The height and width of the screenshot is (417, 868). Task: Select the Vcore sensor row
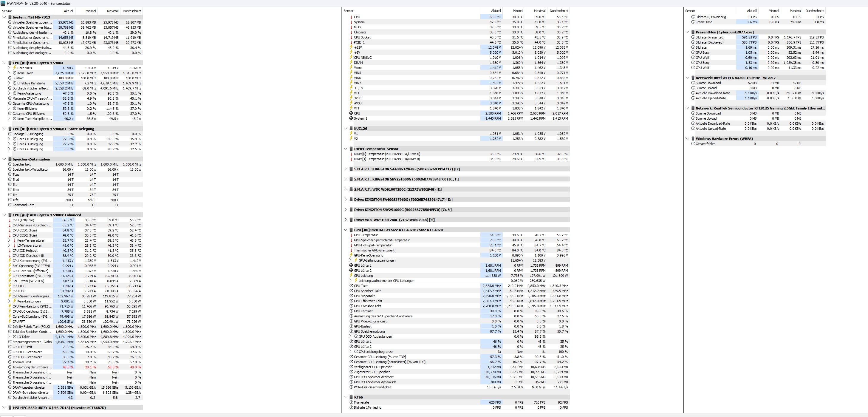pos(358,68)
